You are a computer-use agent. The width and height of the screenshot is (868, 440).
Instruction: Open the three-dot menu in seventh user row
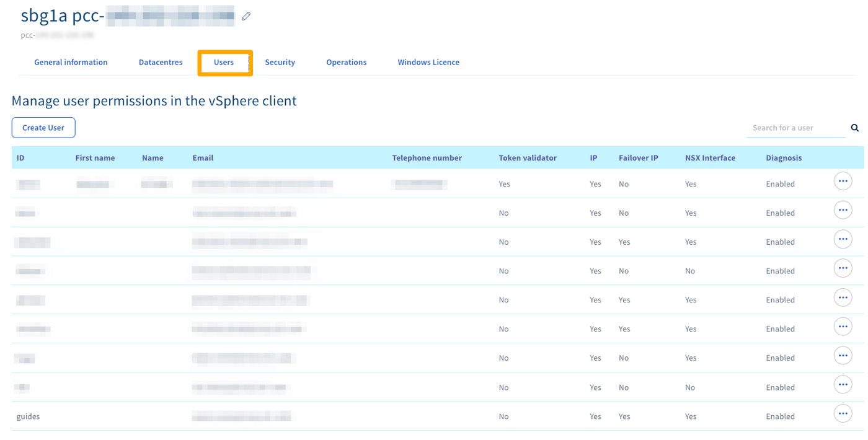[843, 356]
